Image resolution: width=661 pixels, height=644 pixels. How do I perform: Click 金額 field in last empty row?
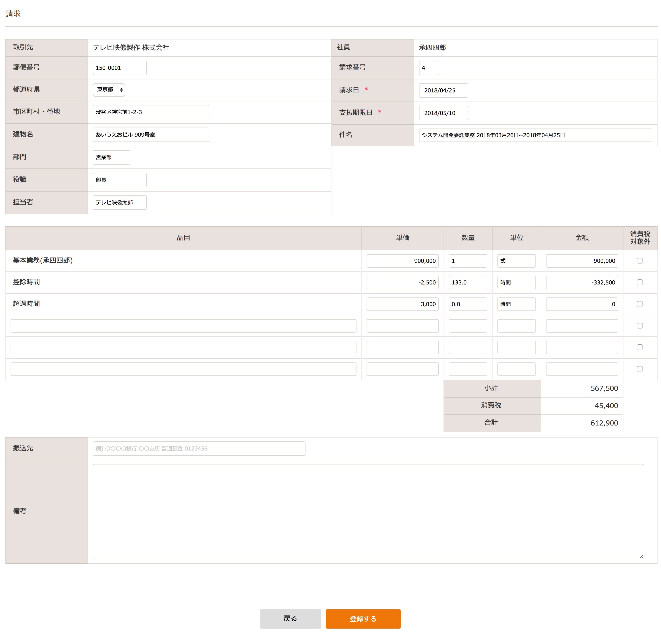pos(582,369)
